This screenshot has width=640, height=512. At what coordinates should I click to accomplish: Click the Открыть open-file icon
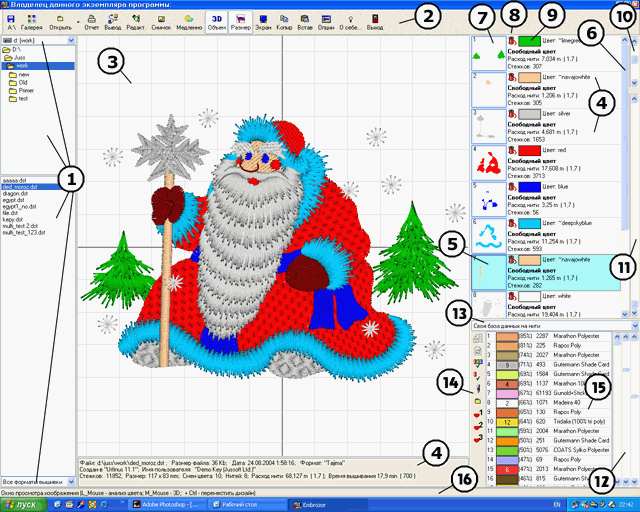[x=60, y=22]
